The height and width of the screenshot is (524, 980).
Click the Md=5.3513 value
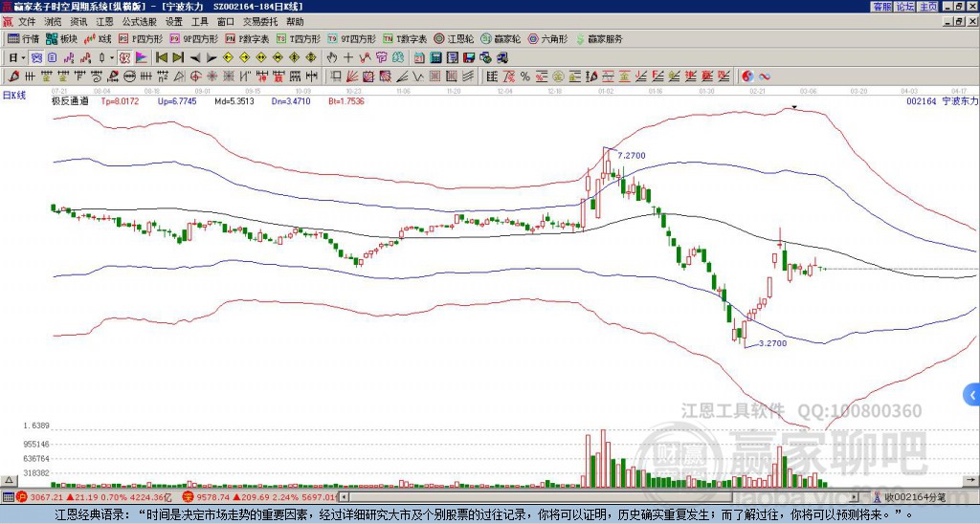(x=234, y=100)
